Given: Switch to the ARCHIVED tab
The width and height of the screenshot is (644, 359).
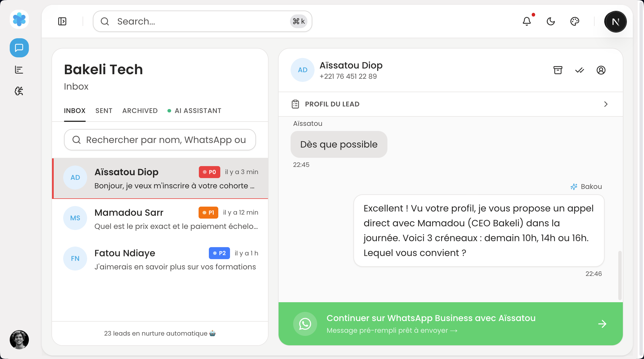Looking at the screenshot, I should point(140,111).
